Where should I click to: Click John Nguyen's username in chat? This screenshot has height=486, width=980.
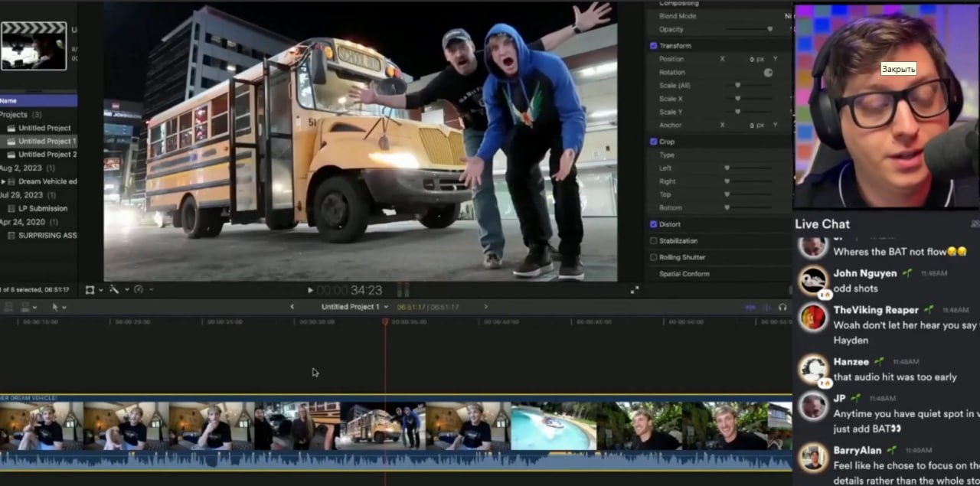pos(865,273)
